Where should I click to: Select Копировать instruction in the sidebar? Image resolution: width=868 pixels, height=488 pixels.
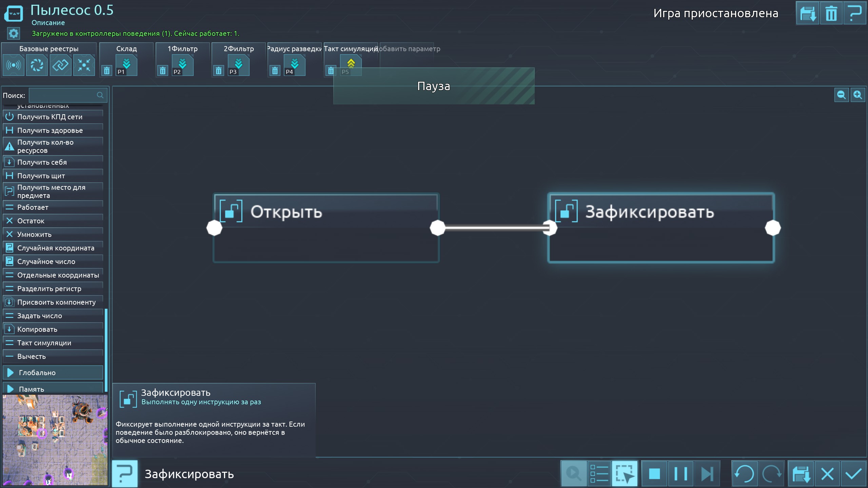coord(37,329)
